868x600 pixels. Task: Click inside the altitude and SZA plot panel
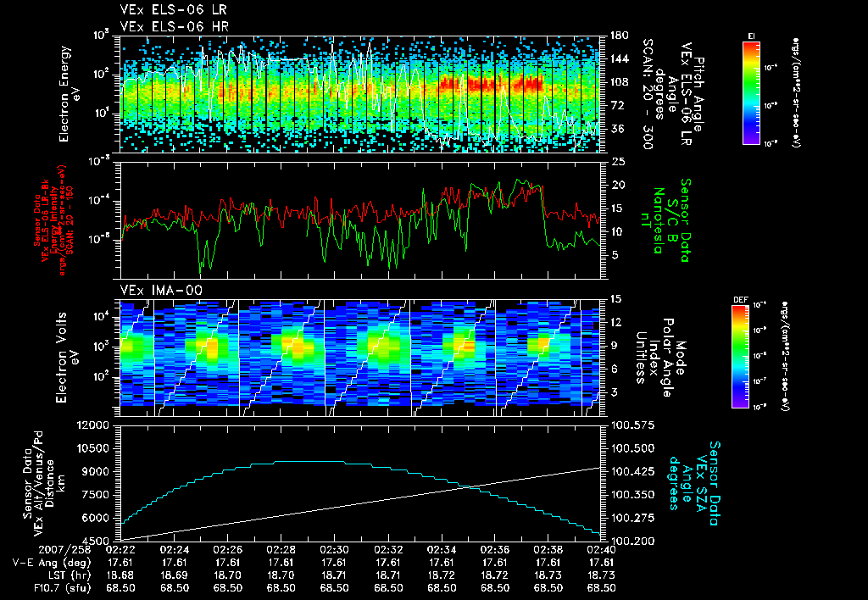click(359, 483)
